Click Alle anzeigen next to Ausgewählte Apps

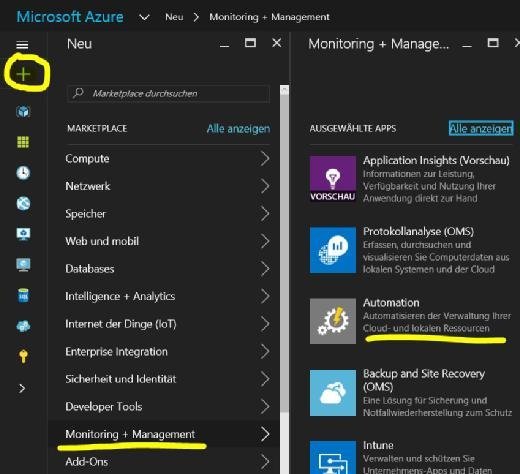481,129
